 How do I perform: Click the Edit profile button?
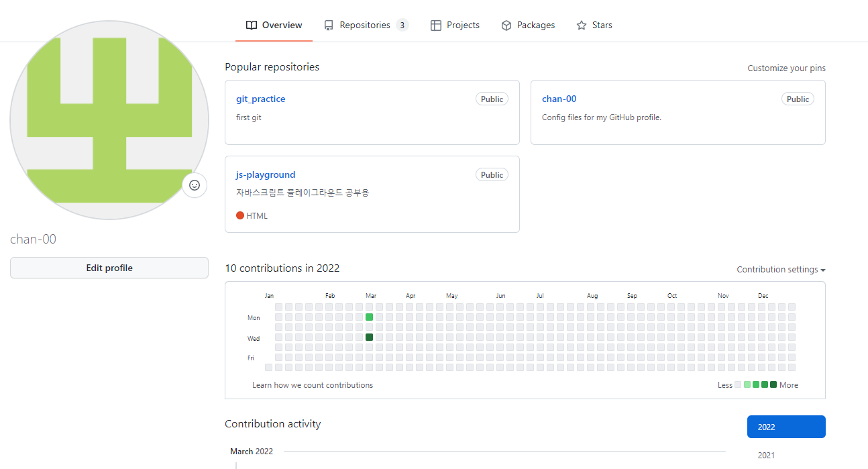click(109, 268)
